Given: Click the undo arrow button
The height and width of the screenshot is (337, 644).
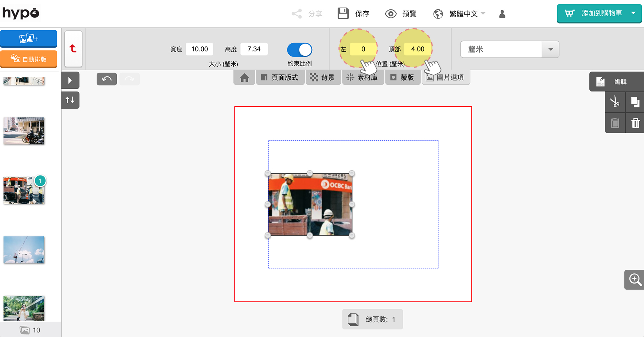Looking at the screenshot, I should 107,79.
